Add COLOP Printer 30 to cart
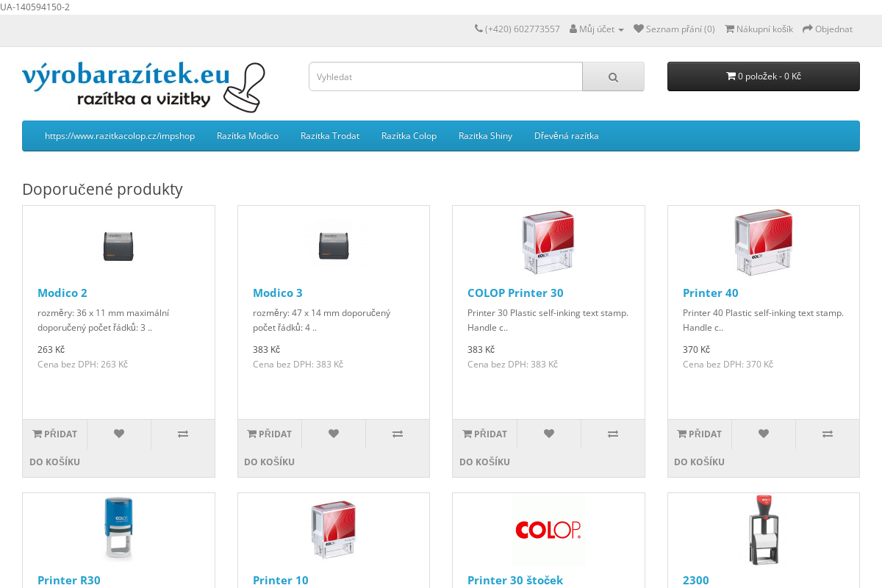The width and height of the screenshot is (882, 588). coord(485,448)
